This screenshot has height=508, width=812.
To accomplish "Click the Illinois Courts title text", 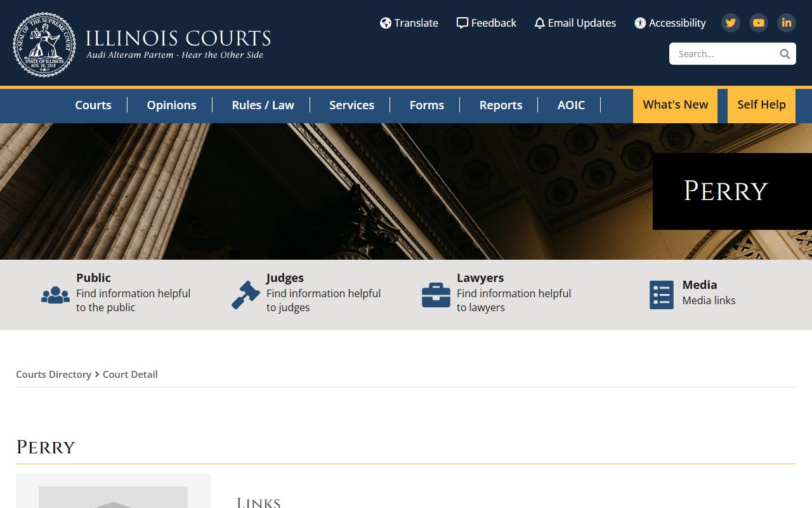I will (x=178, y=38).
